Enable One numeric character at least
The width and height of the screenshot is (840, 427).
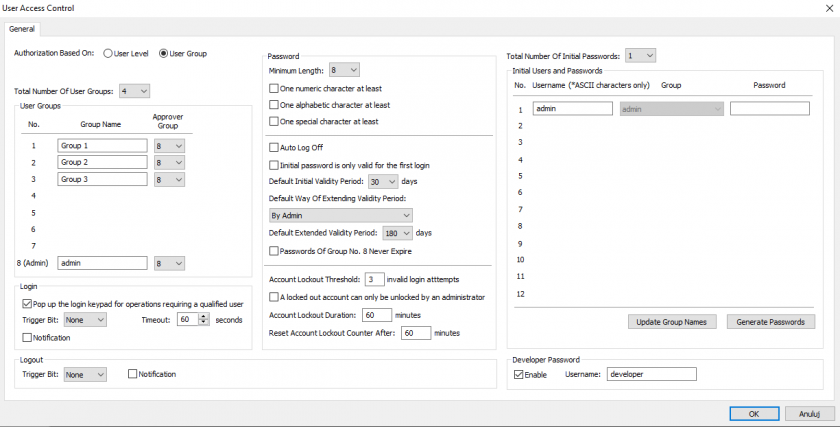pyautogui.click(x=275, y=88)
